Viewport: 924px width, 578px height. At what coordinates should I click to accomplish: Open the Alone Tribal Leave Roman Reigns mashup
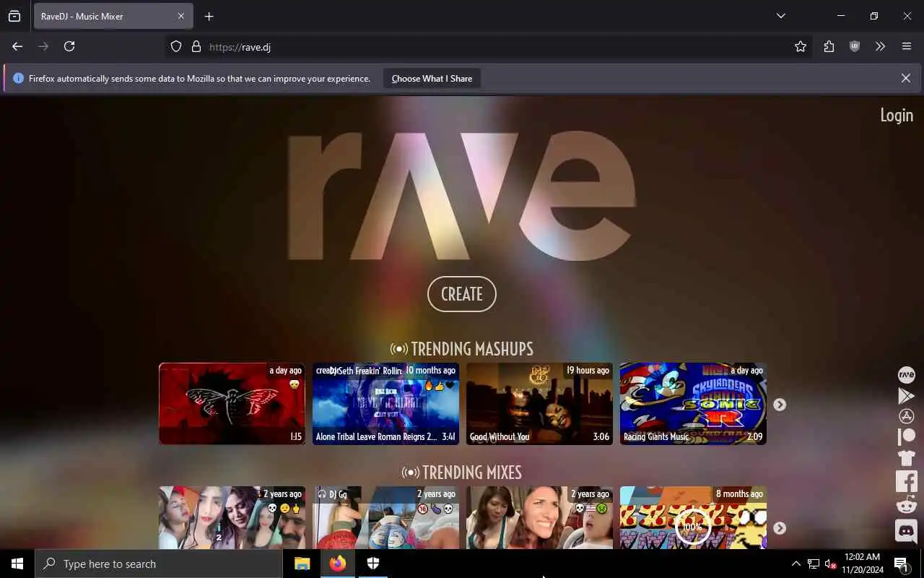[385, 404]
